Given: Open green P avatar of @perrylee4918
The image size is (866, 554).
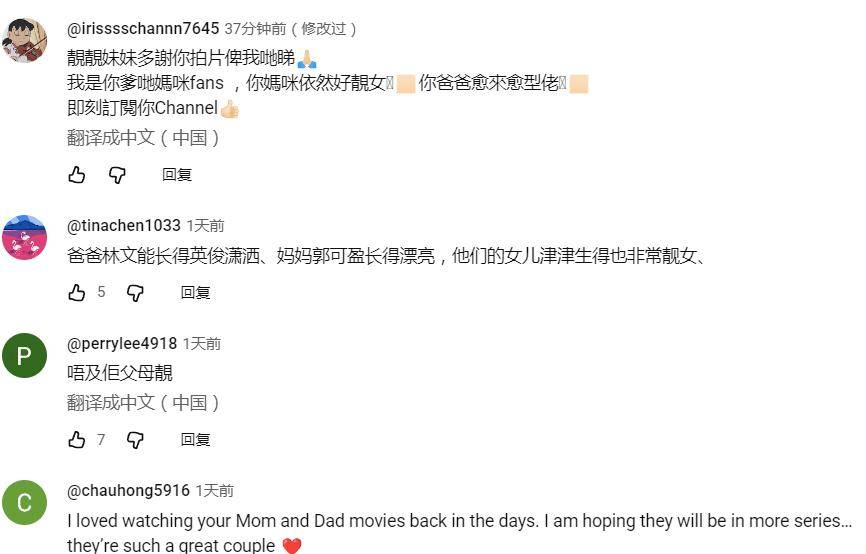Looking at the screenshot, I should pyautogui.click(x=24, y=356).
